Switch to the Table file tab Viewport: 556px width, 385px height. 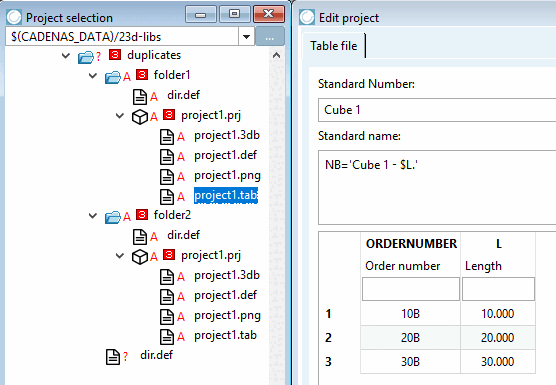[334, 46]
